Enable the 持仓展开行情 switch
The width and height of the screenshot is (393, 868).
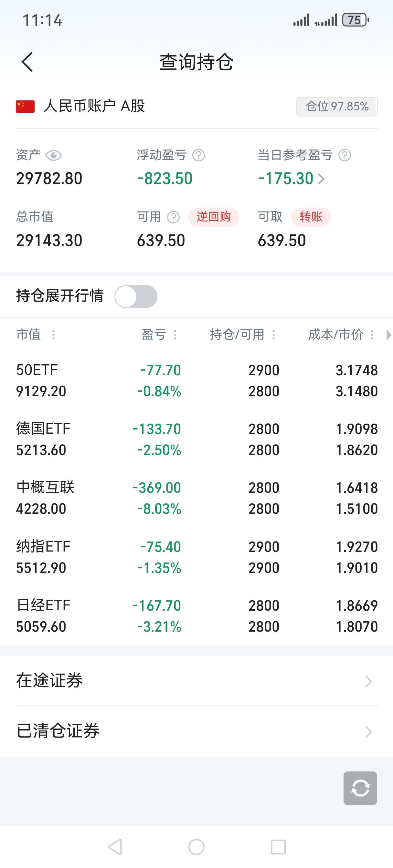(136, 296)
